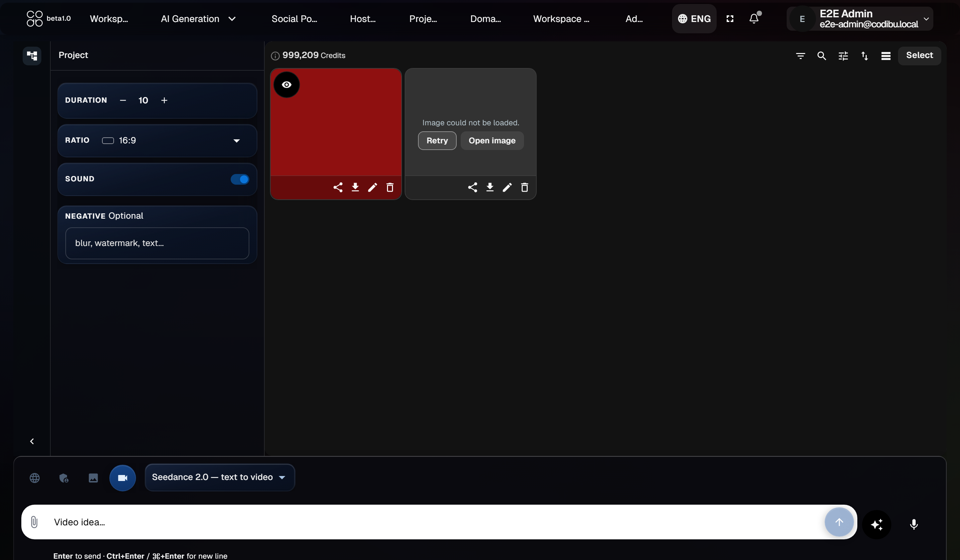Click the credits info icon
The height and width of the screenshot is (560, 960).
[275, 56]
